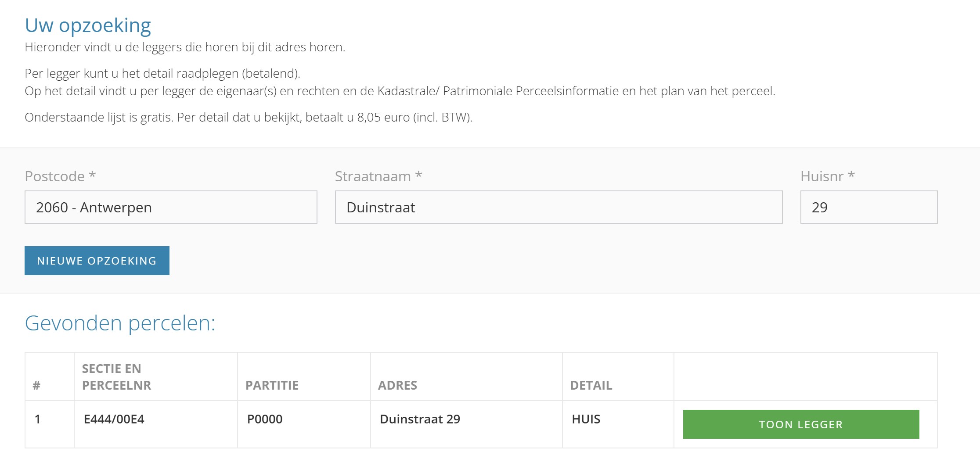This screenshot has height=473, width=980.
Task: Select the Detail column header
Action: (591, 385)
